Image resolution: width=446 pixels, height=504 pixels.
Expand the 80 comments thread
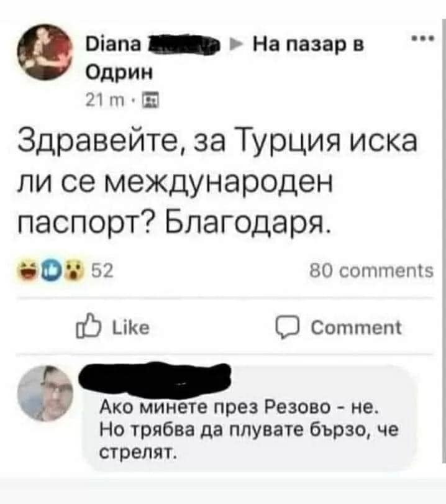click(371, 270)
